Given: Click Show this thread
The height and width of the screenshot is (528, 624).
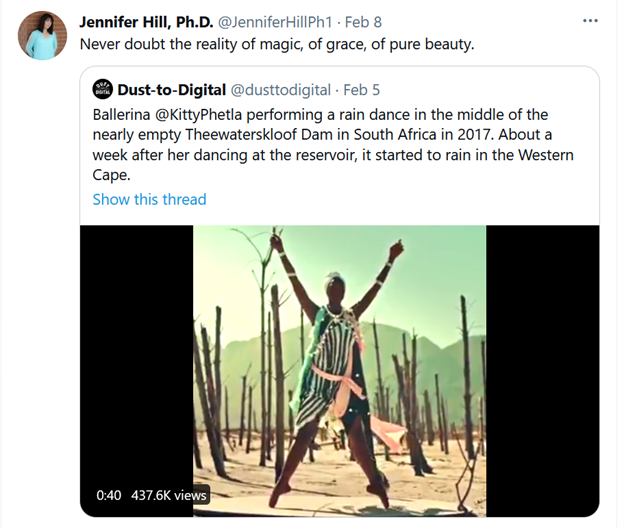Looking at the screenshot, I should pos(150,199).
